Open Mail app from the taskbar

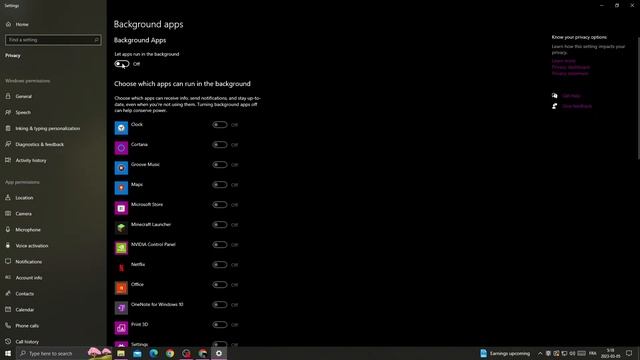click(x=137, y=353)
